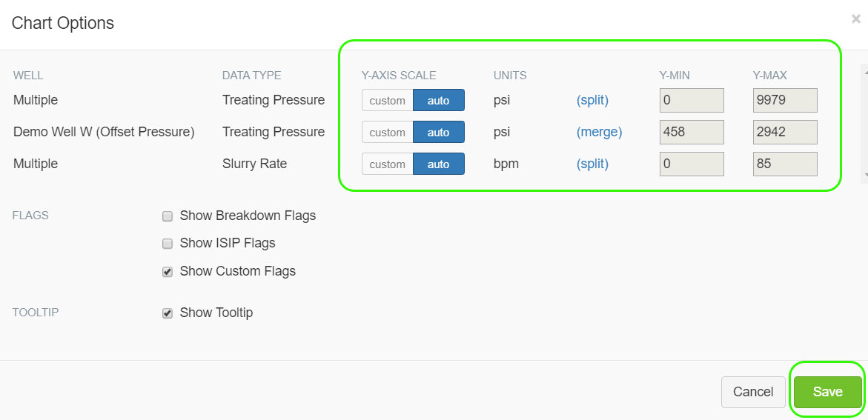The image size is (868, 420).
Task: Click Y-MAX field showing 2942
Action: click(x=784, y=133)
